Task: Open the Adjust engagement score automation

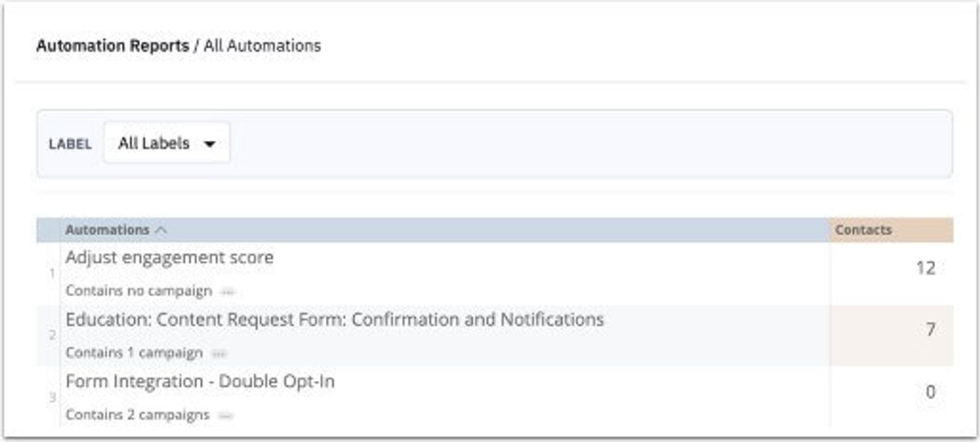Action: pyautogui.click(x=169, y=258)
